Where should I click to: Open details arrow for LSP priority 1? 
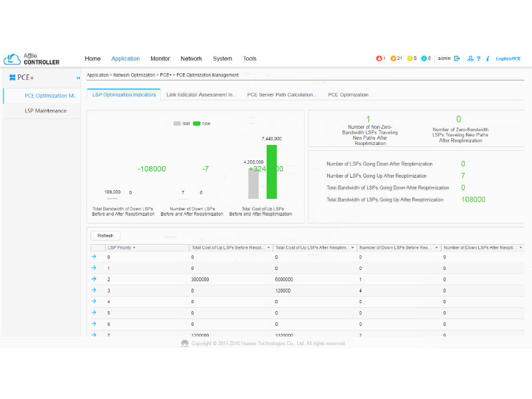(94, 268)
